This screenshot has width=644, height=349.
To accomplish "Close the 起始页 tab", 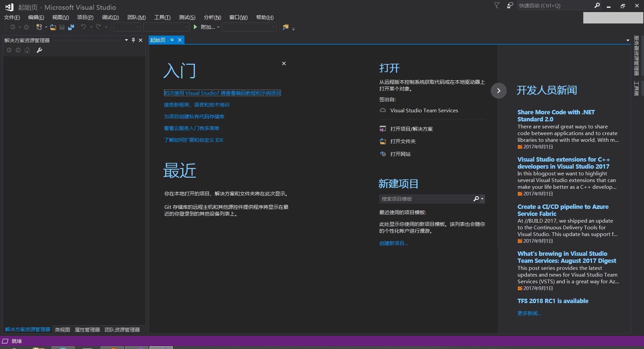I will 180,40.
